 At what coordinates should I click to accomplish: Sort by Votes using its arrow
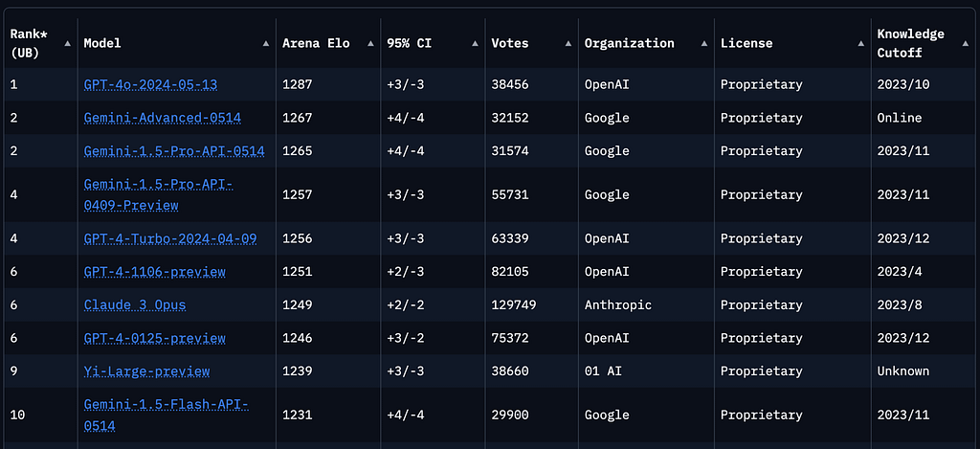pos(568,44)
